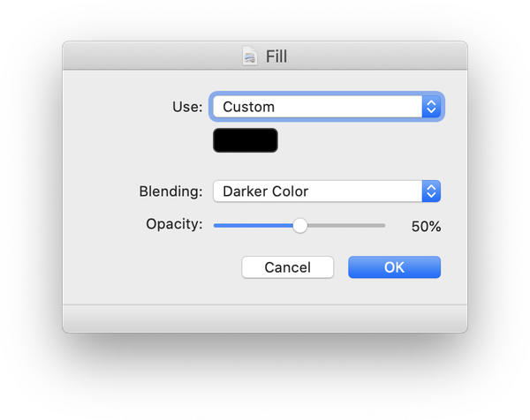530x420 pixels.
Task: Click the "Blending:" label
Action: coord(170,191)
